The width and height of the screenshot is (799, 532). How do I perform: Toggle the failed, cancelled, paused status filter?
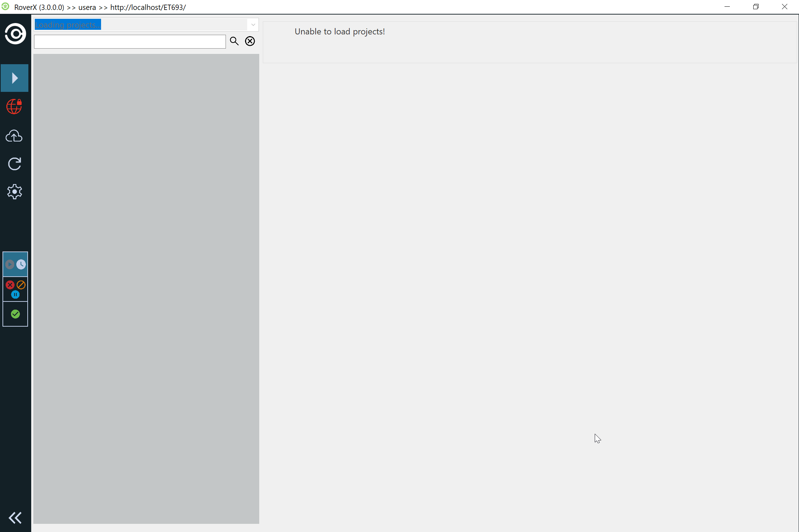pyautogui.click(x=15, y=289)
